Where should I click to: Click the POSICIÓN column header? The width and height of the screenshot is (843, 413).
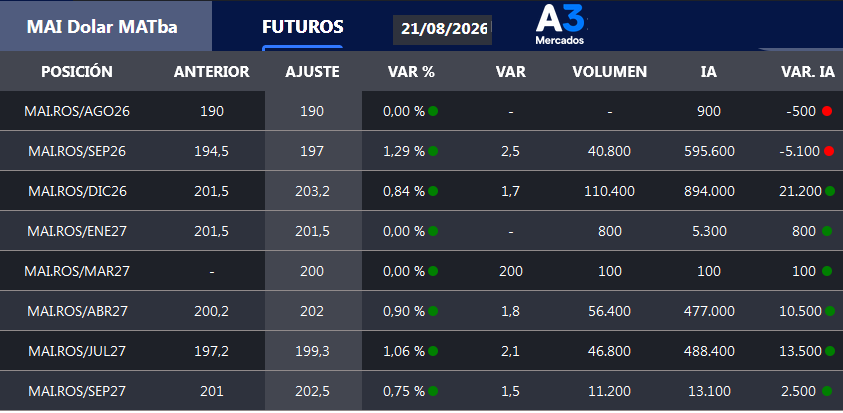(x=77, y=72)
